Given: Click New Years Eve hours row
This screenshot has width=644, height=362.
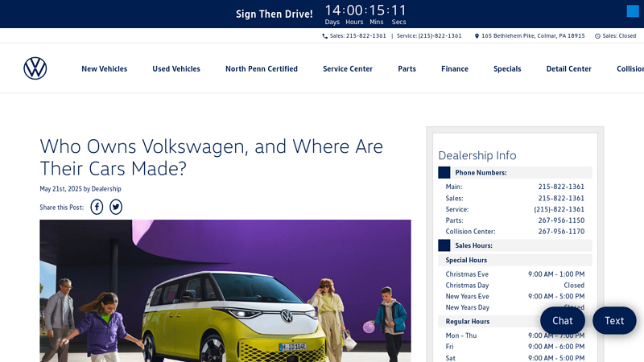Looking at the screenshot, I should tap(515, 296).
